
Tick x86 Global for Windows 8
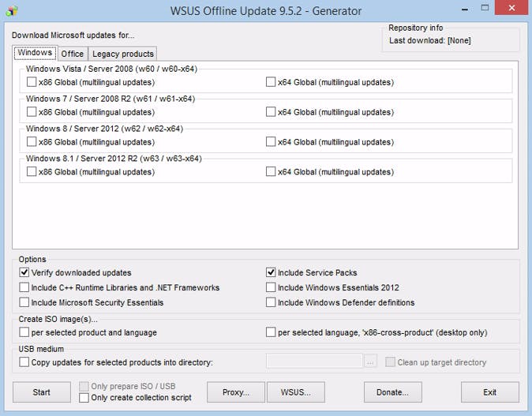coord(32,142)
